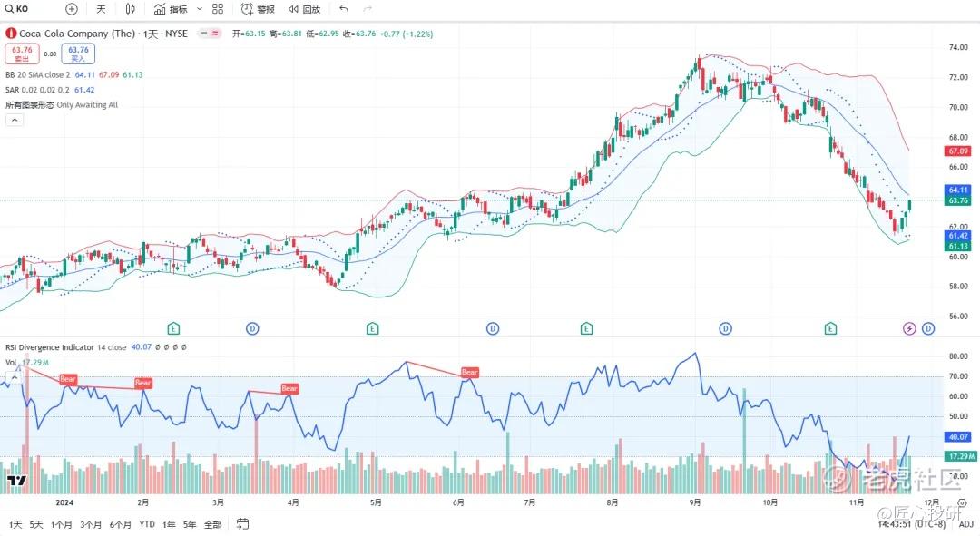Set the range to 5天
The width and height of the screenshot is (980, 536).
[x=36, y=525]
